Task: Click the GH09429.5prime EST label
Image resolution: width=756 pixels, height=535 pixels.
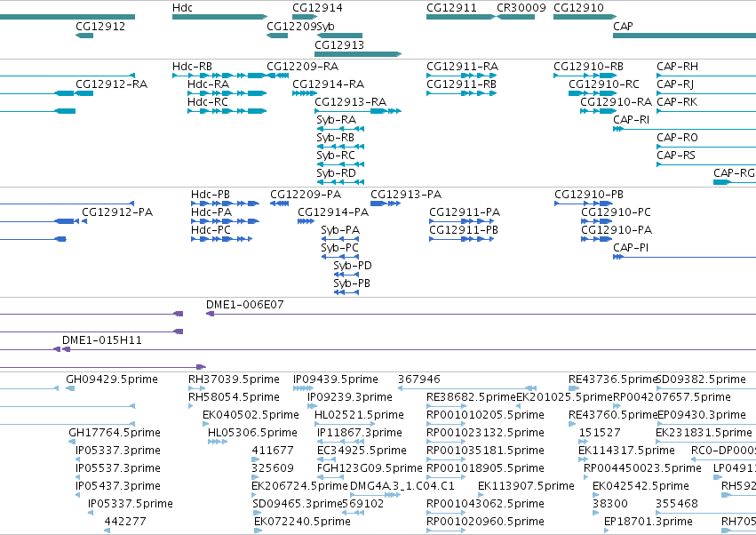Action: (112, 379)
